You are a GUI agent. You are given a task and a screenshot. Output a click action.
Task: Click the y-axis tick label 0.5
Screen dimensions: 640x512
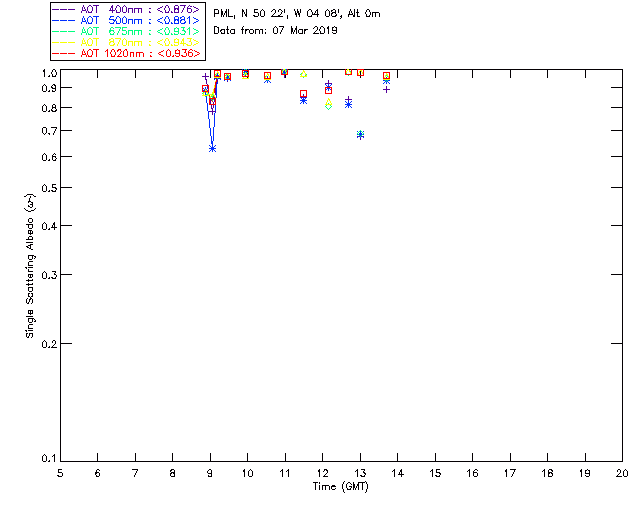point(49,188)
